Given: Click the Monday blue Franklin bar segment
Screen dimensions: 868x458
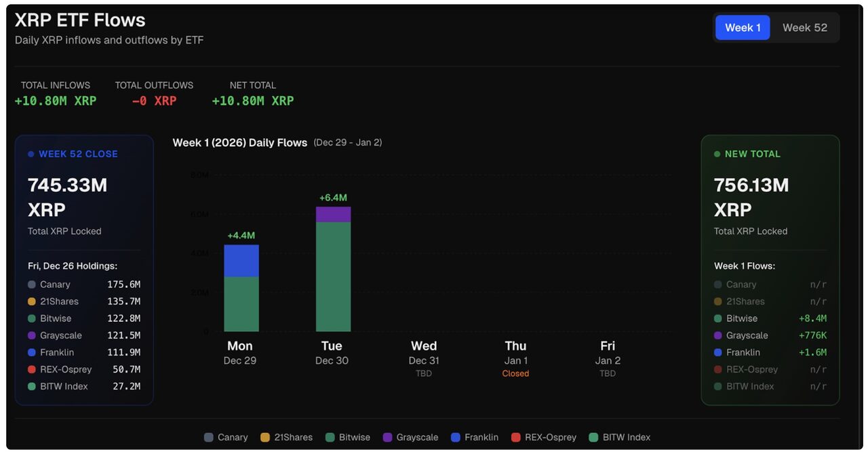Looking at the screenshot, I should (241, 261).
